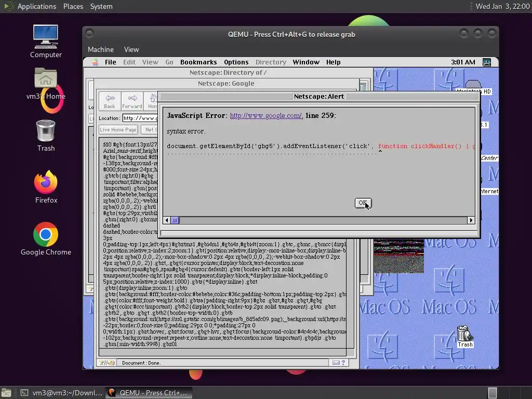Click the Mac OS clock 3:01 AM
Viewport: 532px width, 399px height.
(x=463, y=62)
